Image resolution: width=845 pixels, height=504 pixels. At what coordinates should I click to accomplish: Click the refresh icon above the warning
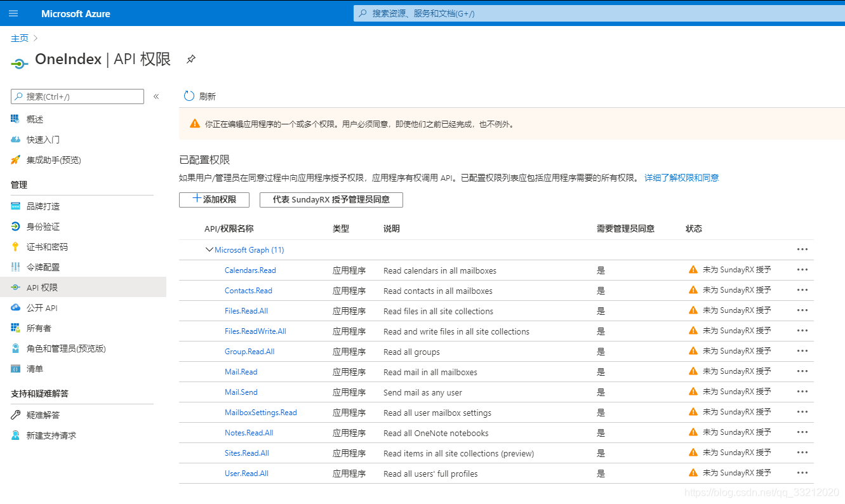point(189,96)
